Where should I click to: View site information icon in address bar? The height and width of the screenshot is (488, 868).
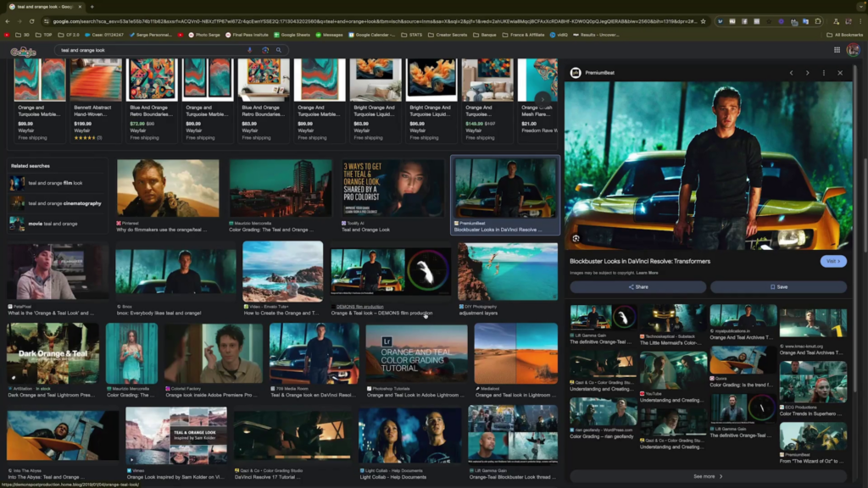coord(47,21)
